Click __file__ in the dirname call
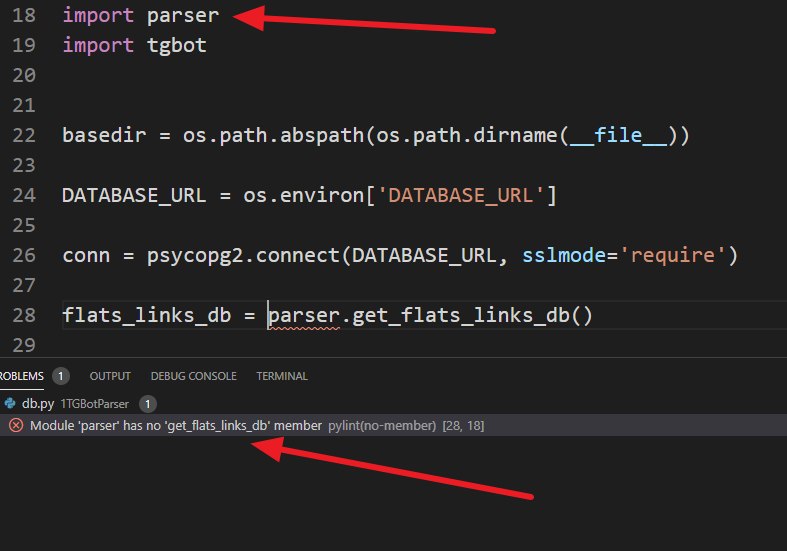 click(x=618, y=135)
